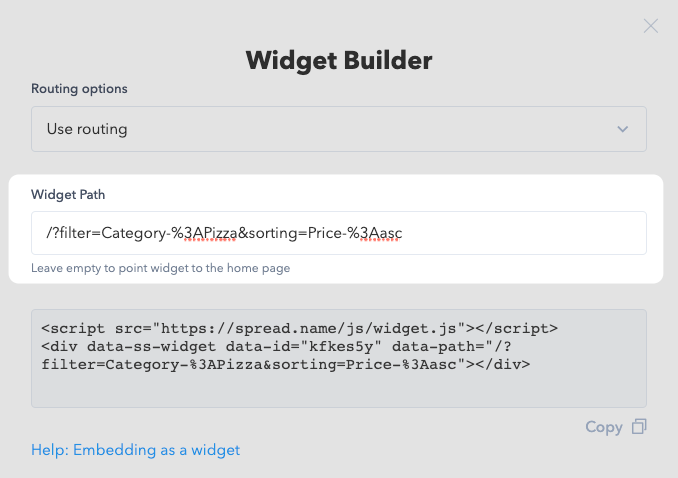Click the Widget Path label

(68, 195)
